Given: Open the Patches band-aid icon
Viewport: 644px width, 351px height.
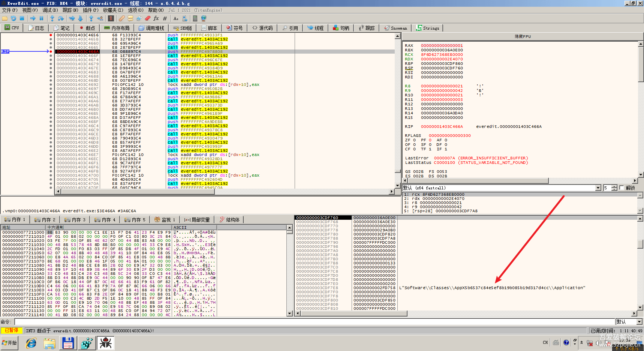Looking at the screenshot, I should coord(122,18).
